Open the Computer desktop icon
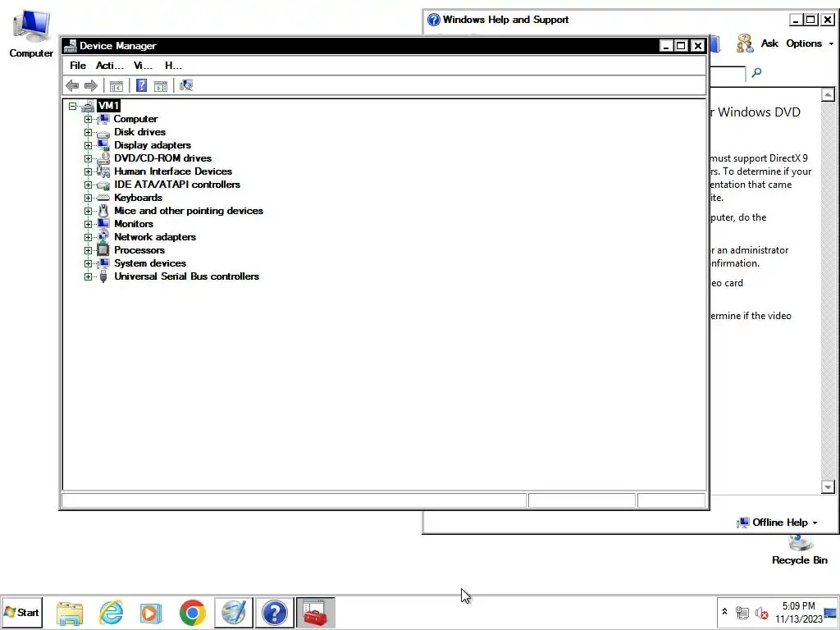The height and width of the screenshot is (630, 840). (x=31, y=33)
